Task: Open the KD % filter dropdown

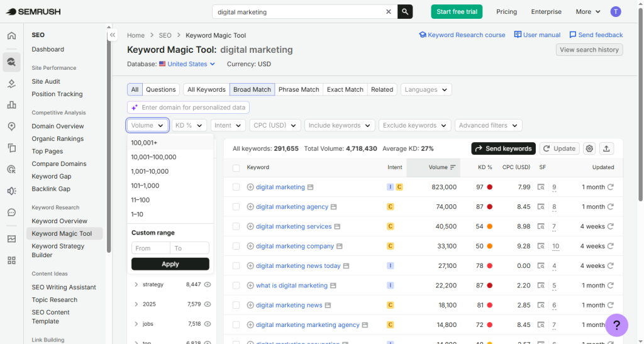Action: pos(189,125)
